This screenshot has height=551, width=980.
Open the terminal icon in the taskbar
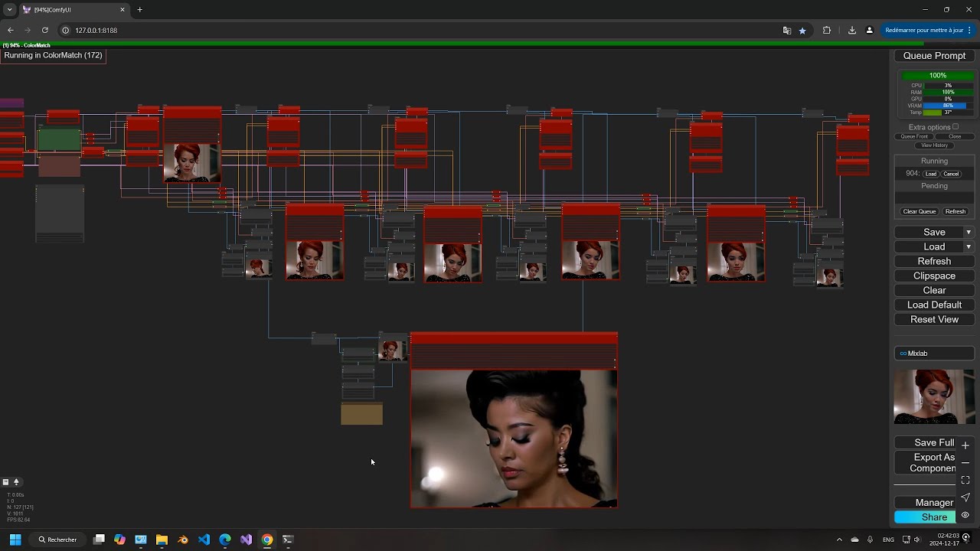point(288,540)
